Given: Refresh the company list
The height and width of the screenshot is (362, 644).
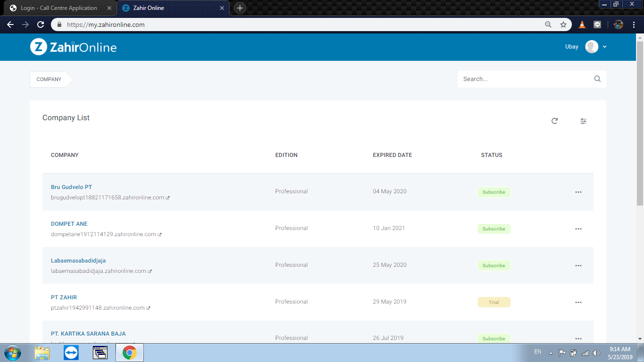Looking at the screenshot, I should 554,121.
